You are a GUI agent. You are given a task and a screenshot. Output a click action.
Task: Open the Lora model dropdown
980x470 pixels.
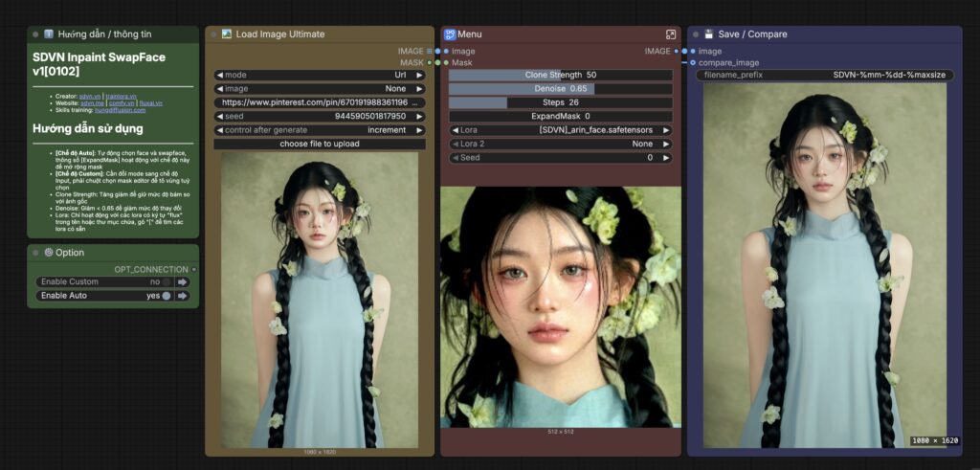[x=560, y=130]
